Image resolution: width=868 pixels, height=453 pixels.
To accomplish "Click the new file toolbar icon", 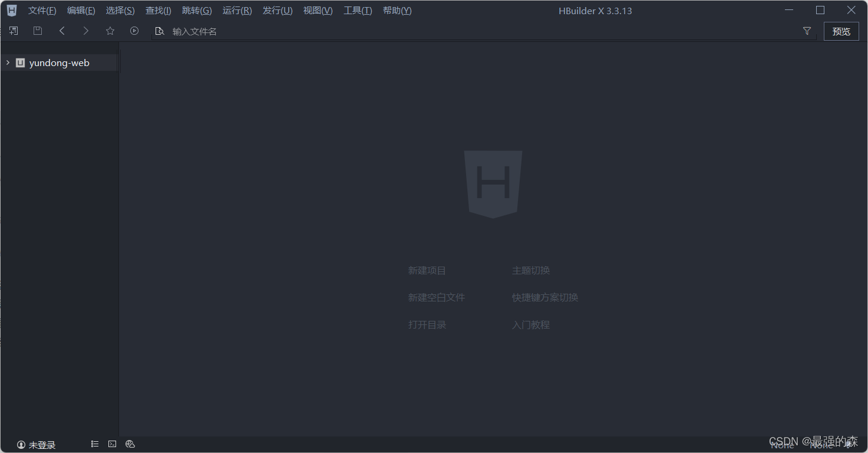I will pyautogui.click(x=14, y=31).
